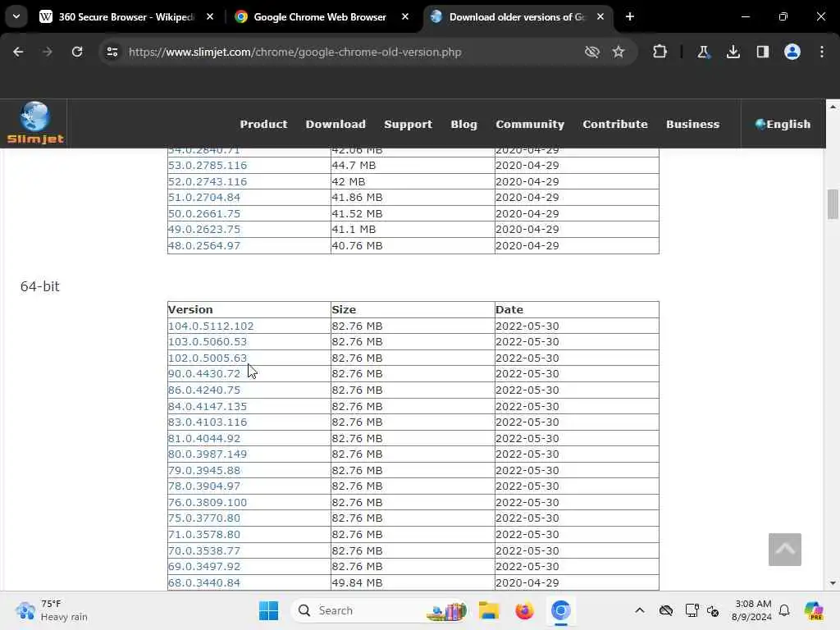
Task: Bookmark this page with the star
Action: pyautogui.click(x=619, y=52)
